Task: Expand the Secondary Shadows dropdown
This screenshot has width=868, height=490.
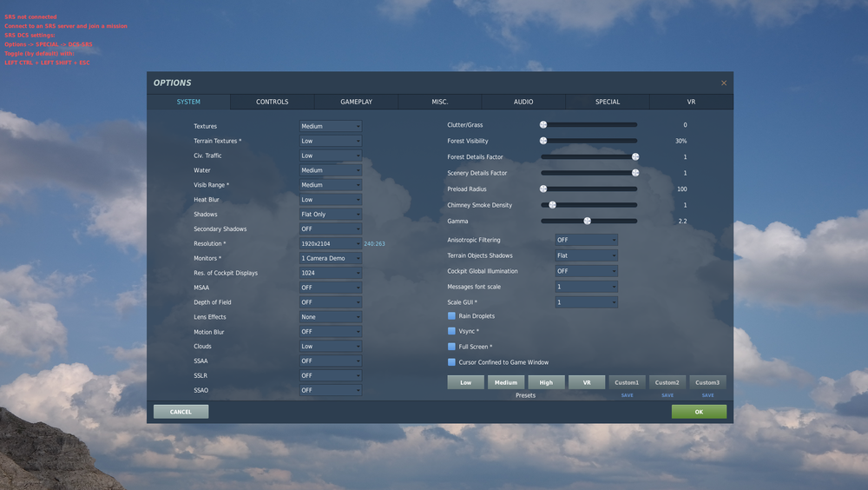Action: point(331,228)
